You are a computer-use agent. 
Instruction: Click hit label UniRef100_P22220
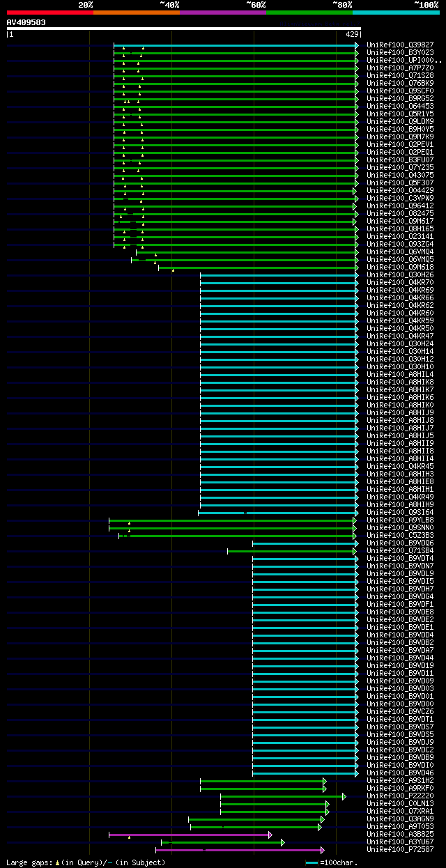pos(400,796)
